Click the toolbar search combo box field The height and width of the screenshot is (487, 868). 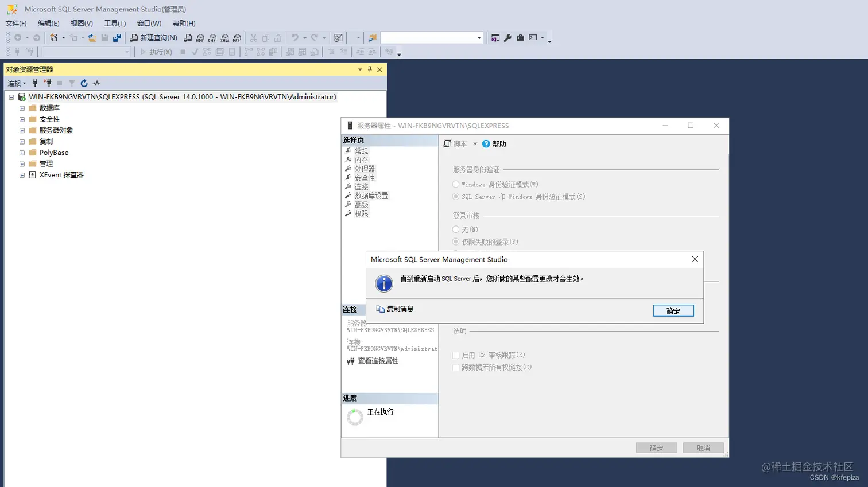pos(432,38)
